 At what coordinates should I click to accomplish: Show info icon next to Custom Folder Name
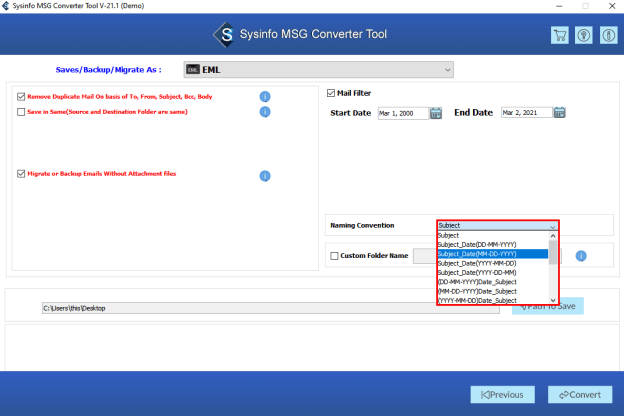click(581, 256)
